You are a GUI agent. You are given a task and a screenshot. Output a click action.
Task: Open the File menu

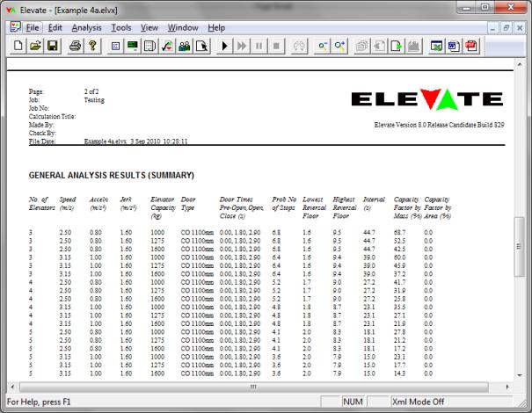tap(33, 27)
